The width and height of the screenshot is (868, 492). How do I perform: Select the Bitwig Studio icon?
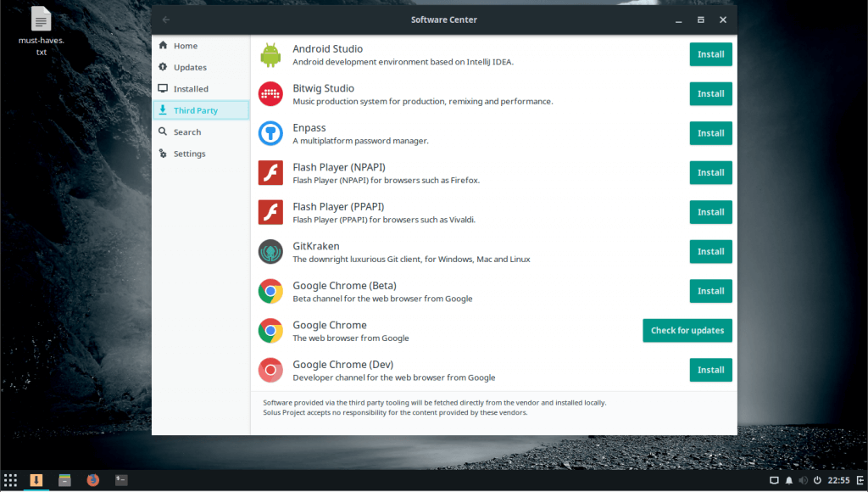coord(270,94)
